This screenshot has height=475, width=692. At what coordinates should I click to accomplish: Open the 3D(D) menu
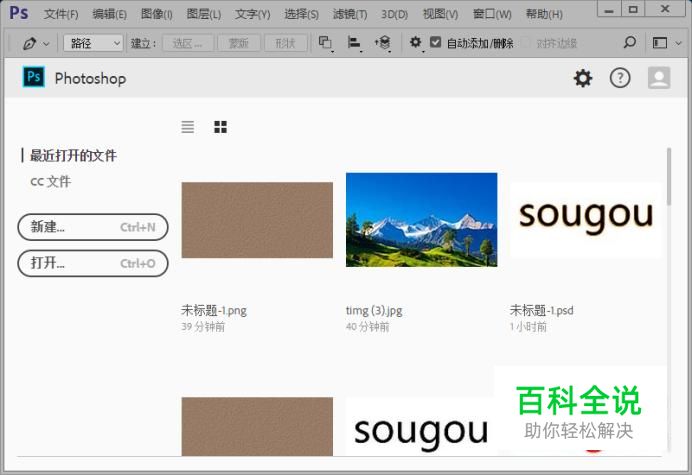point(395,14)
